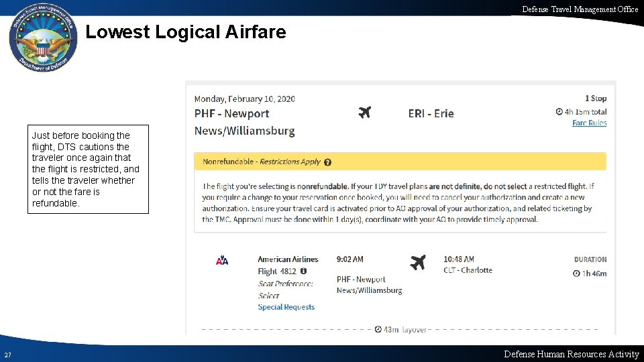
Task: Open the Seat Preference Select option
Action: (268, 295)
